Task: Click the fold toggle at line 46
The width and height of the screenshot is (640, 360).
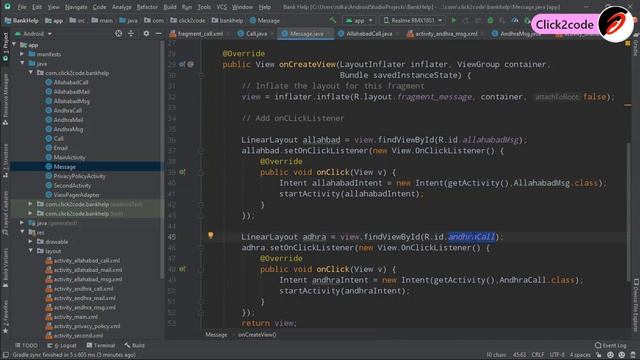Action: [201, 248]
